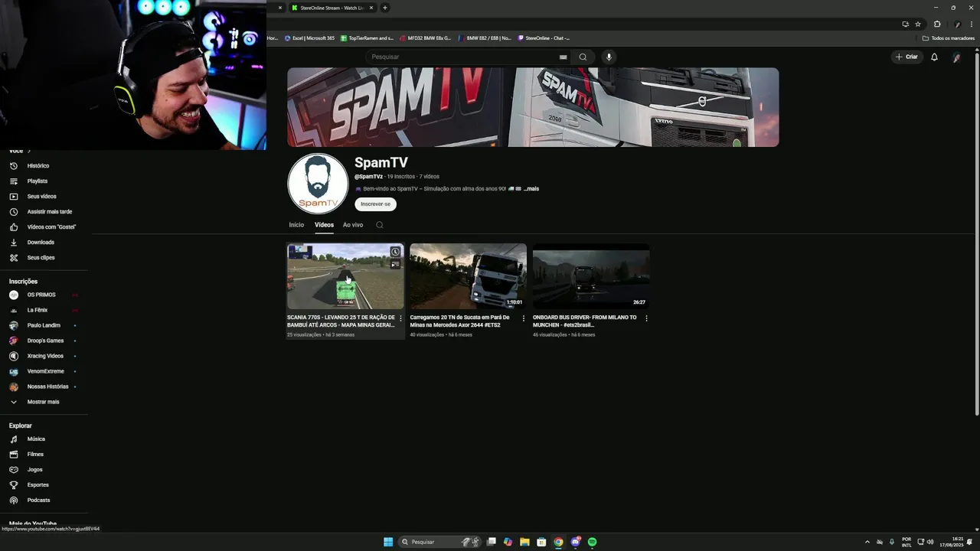This screenshot has height=551, width=980.
Task: Click the Windows taskbar Pesquisar search box
Action: click(x=440, y=542)
